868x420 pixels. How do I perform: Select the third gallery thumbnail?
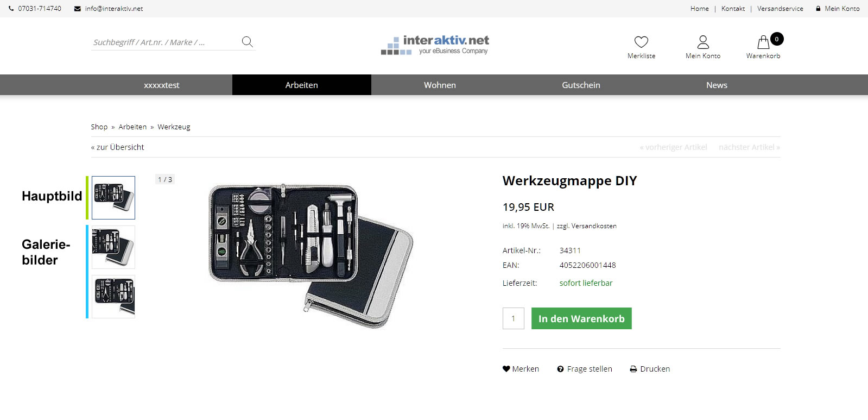(113, 297)
